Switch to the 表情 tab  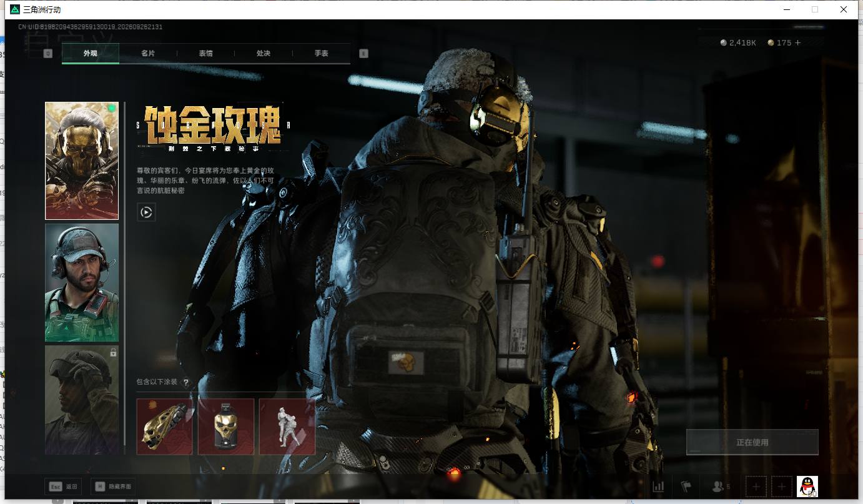pyautogui.click(x=206, y=53)
